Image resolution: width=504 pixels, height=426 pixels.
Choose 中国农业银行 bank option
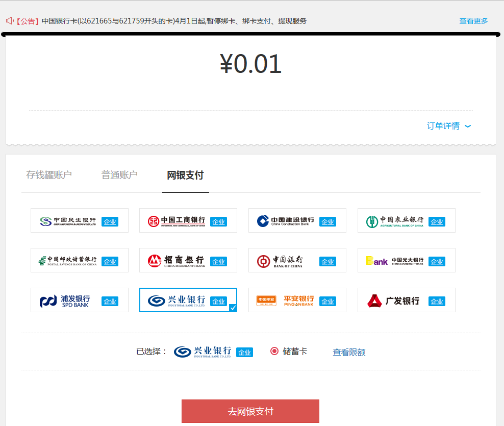tap(406, 220)
